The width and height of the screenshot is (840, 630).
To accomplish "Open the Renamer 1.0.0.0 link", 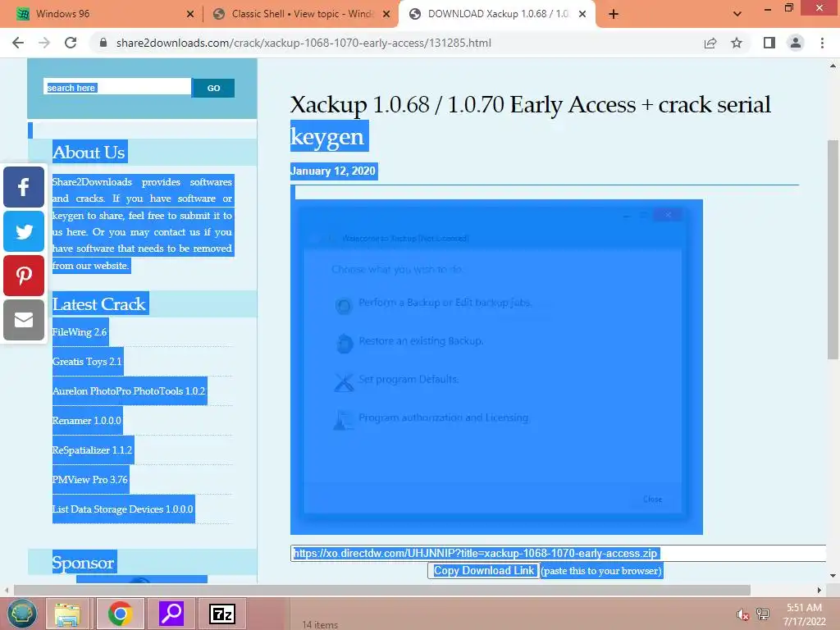I will click(87, 421).
